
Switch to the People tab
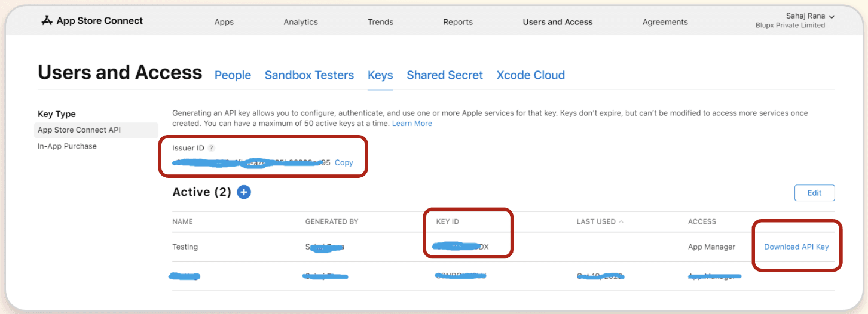(233, 75)
